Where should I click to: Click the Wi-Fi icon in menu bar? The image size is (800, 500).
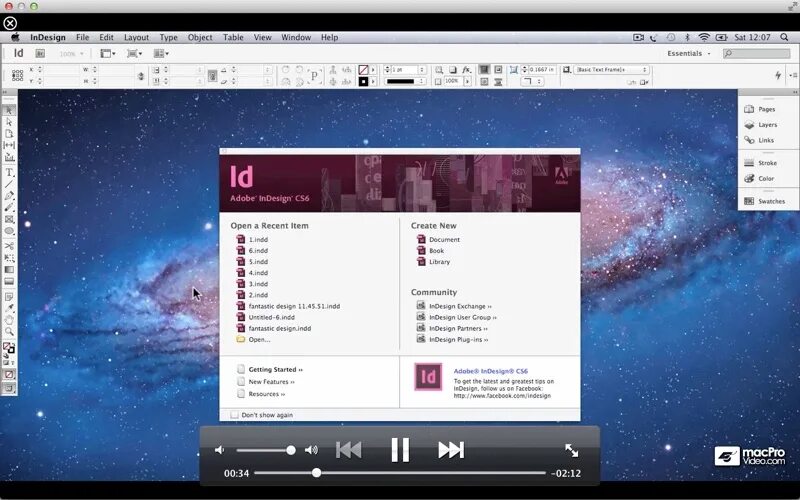click(704, 37)
